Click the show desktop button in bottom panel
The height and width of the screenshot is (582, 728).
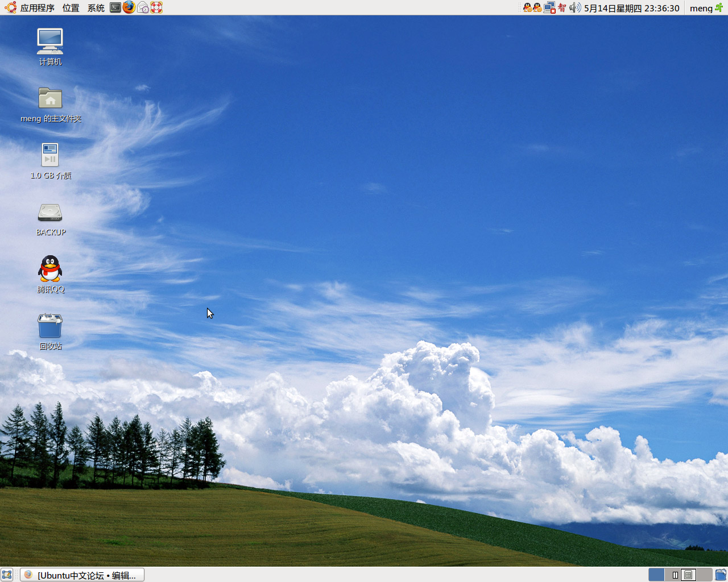7,575
